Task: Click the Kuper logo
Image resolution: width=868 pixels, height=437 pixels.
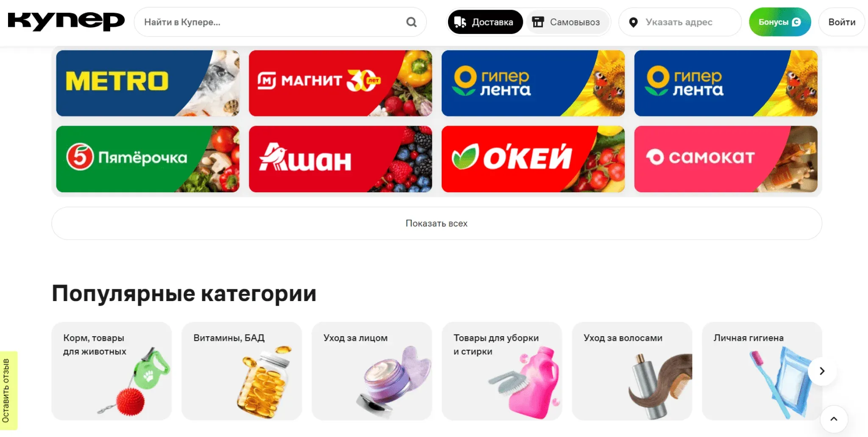Action: [x=66, y=21]
